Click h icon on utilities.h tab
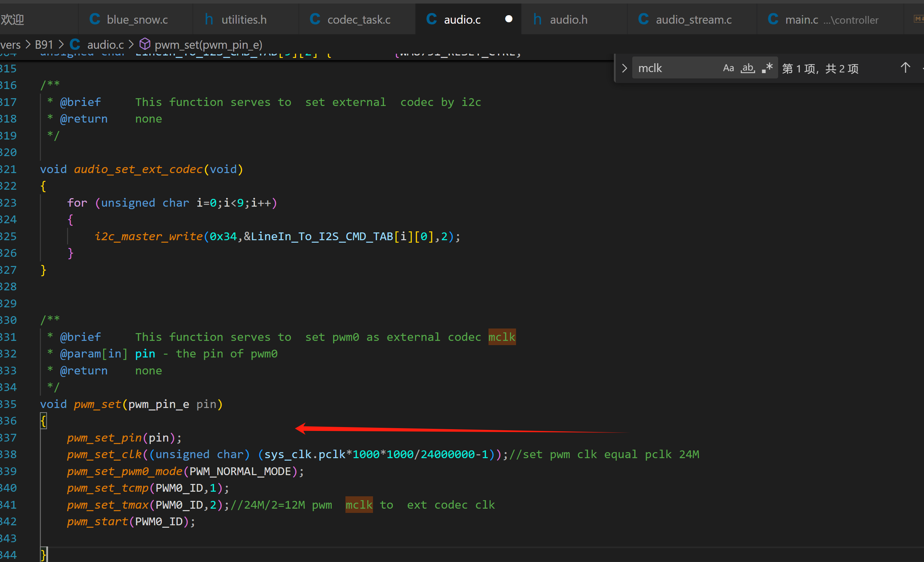Image resolution: width=924 pixels, height=562 pixels. pyautogui.click(x=209, y=19)
